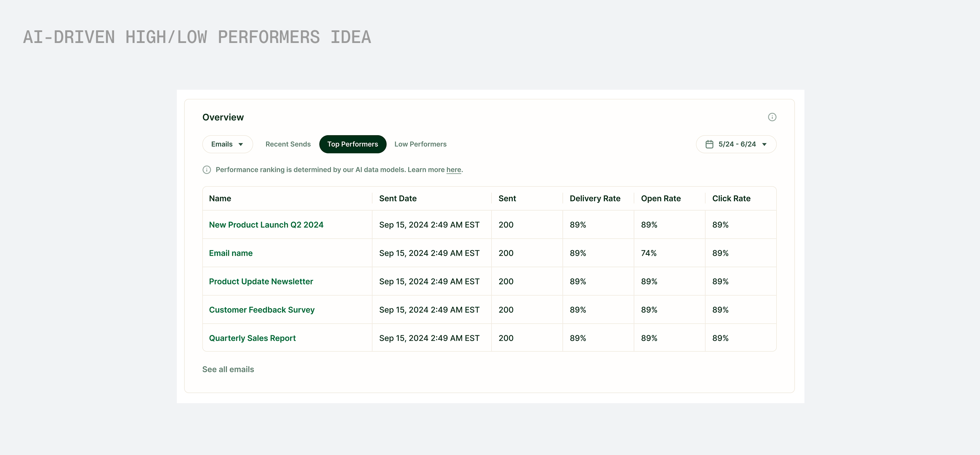Open Quarterly Sales Report email

252,338
